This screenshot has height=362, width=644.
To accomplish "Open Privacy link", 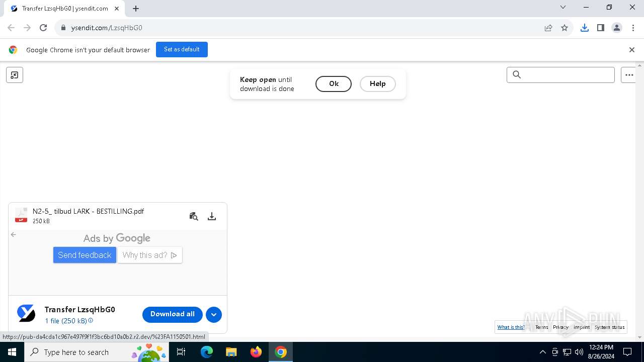I will coord(560,327).
